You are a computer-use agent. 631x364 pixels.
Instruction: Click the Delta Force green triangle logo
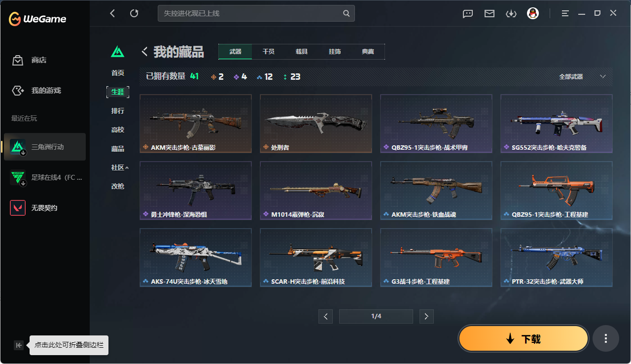tap(117, 51)
